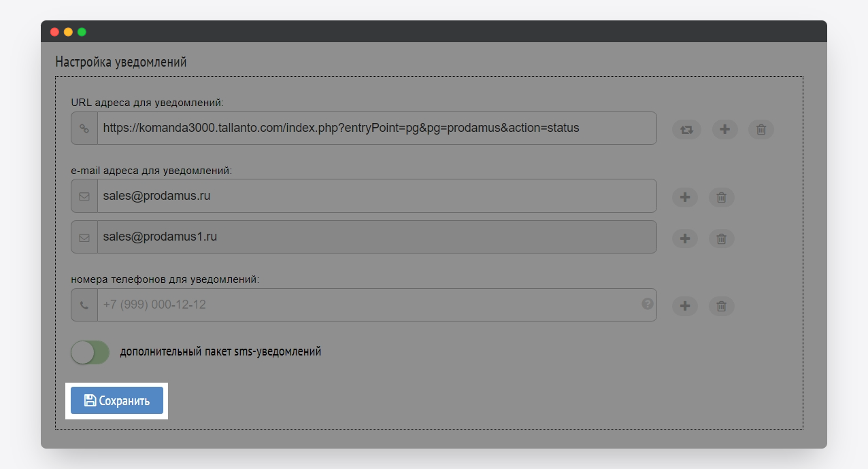
Task: Click plus icon next to sales@prodamus.ru
Action: click(x=685, y=197)
